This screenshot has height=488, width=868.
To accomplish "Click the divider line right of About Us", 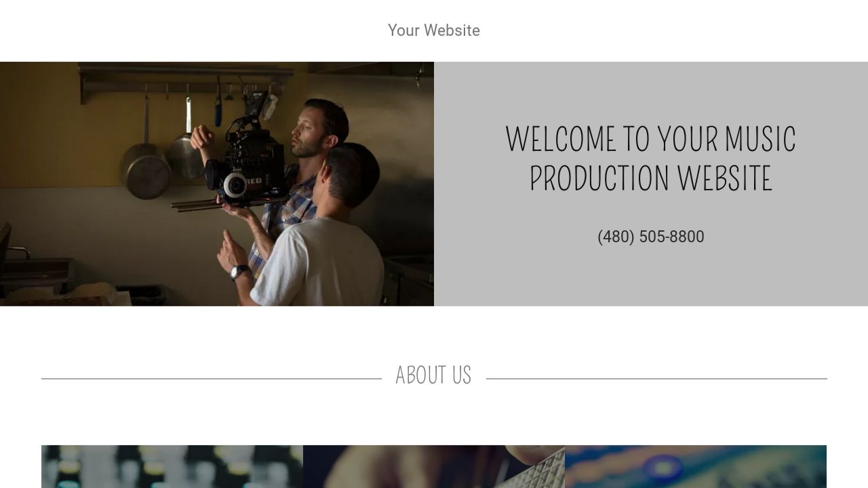I will pyautogui.click(x=656, y=378).
